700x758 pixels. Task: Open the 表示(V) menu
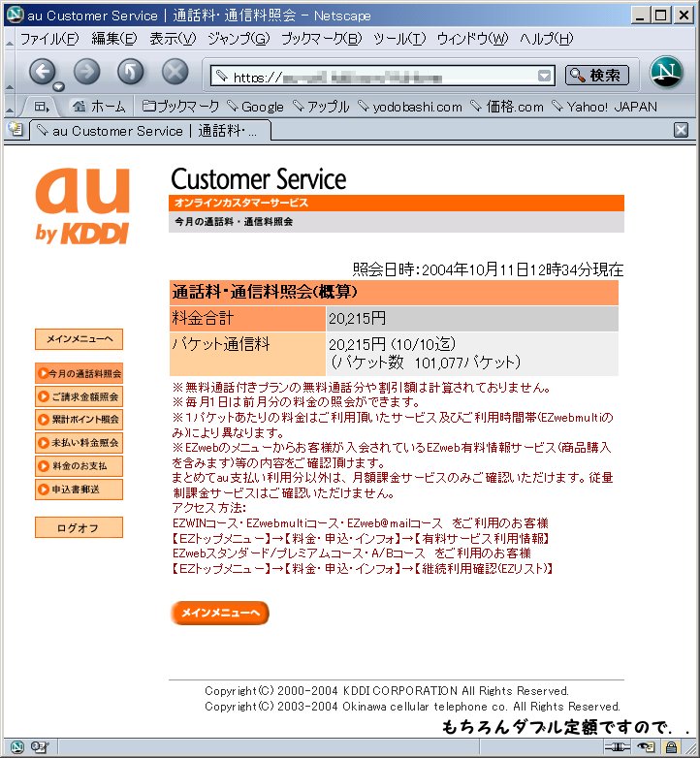(173, 38)
